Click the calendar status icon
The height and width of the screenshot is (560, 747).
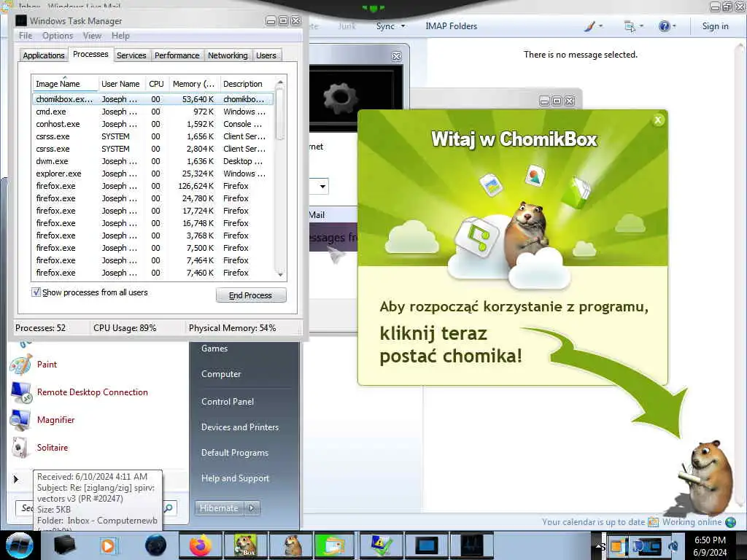653,522
